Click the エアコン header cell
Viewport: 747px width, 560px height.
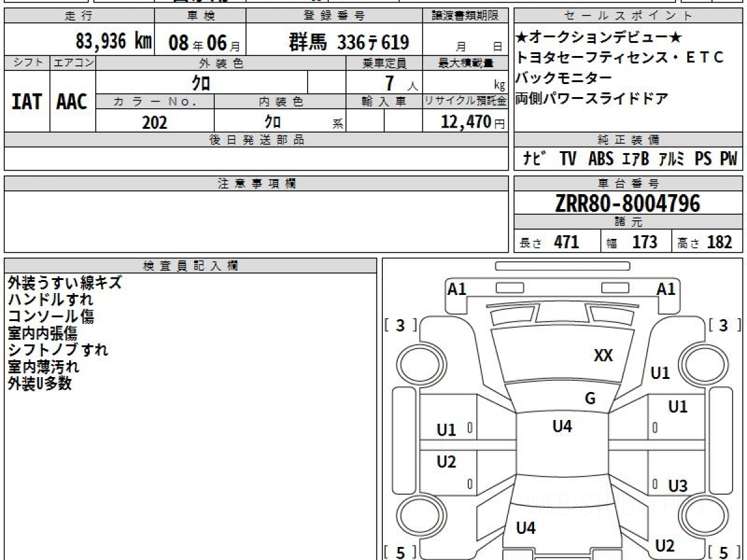72,63
